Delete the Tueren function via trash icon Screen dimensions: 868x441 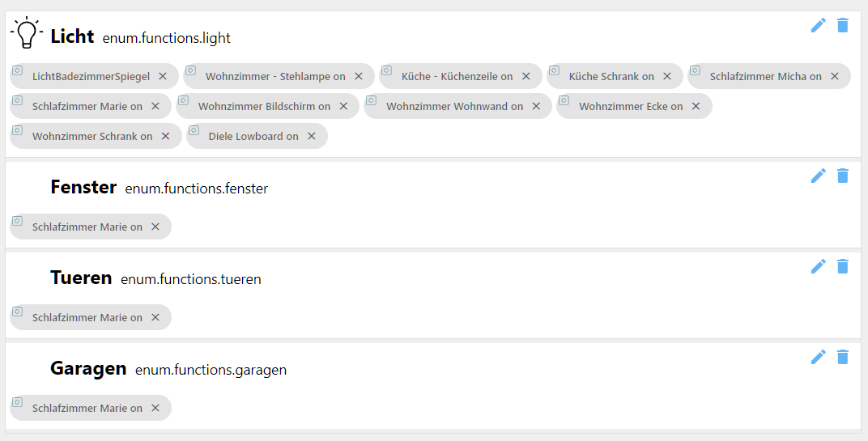point(843,266)
